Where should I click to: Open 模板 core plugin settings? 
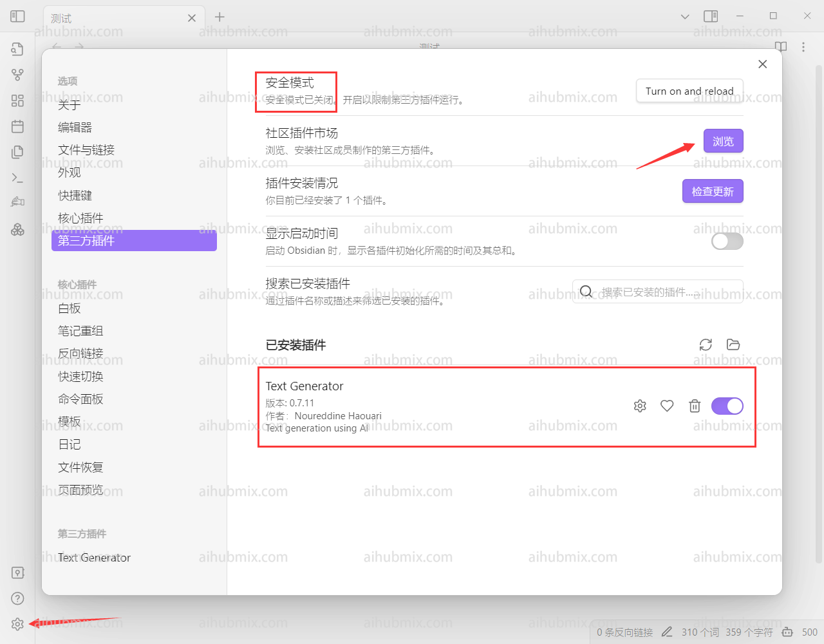pyautogui.click(x=134, y=421)
